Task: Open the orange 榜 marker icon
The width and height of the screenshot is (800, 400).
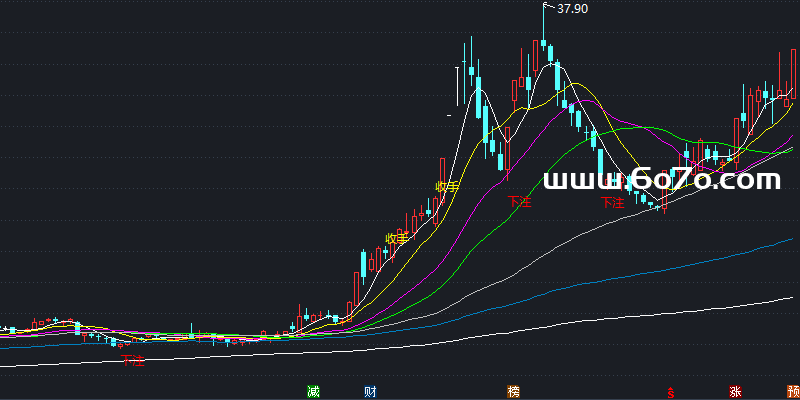Action: tap(514, 391)
